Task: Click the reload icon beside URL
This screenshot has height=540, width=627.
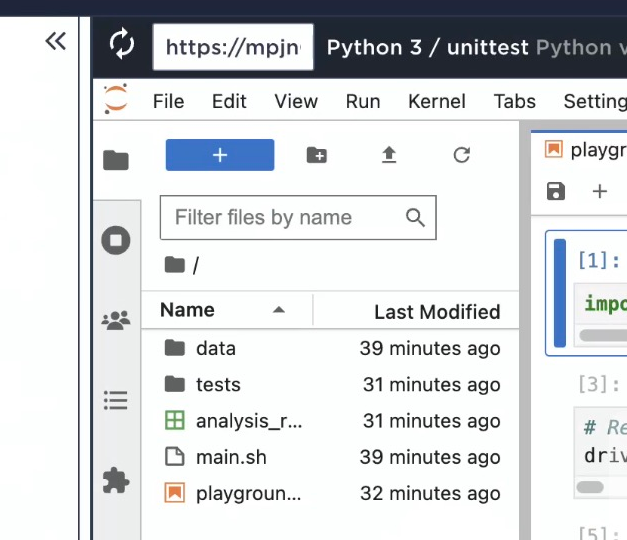Action: tap(122, 45)
